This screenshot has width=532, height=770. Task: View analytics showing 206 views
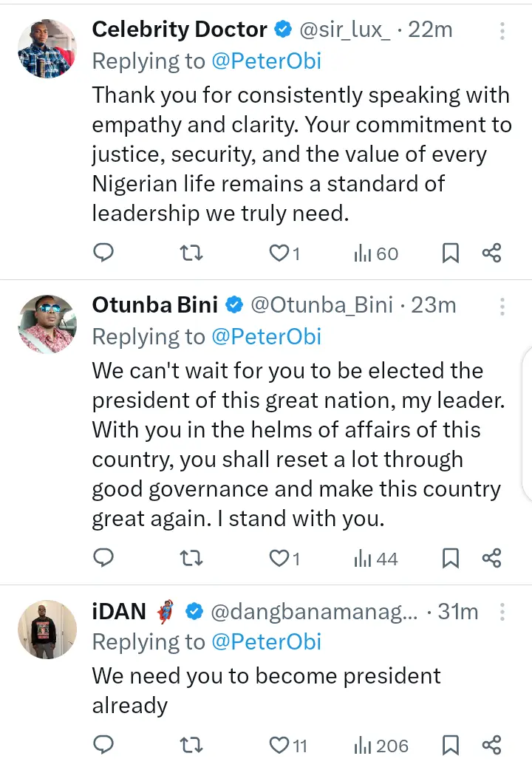[381, 746]
